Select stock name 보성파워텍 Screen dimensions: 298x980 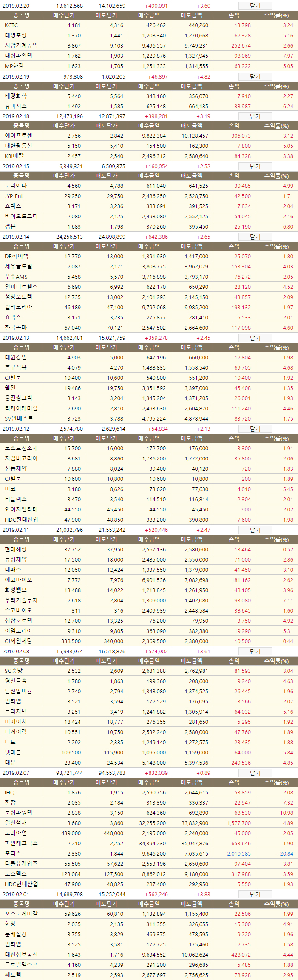pos(18,813)
